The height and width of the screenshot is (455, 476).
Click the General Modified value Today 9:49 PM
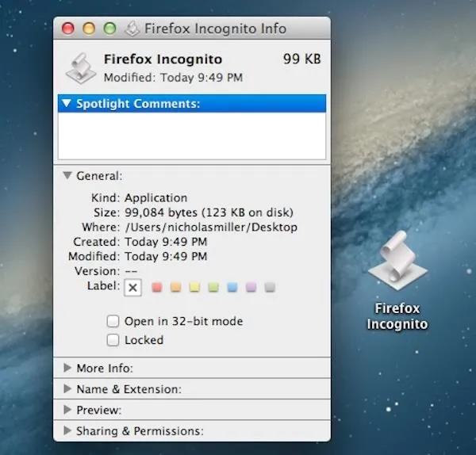(166, 256)
